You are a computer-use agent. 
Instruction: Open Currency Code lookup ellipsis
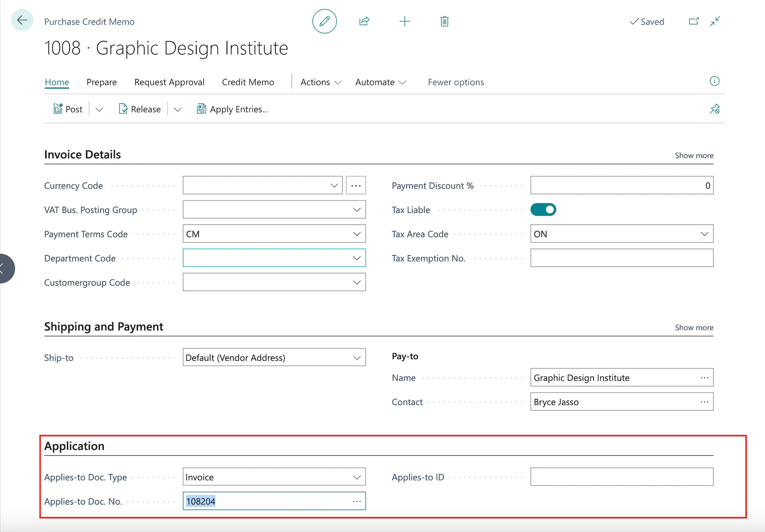tap(356, 185)
